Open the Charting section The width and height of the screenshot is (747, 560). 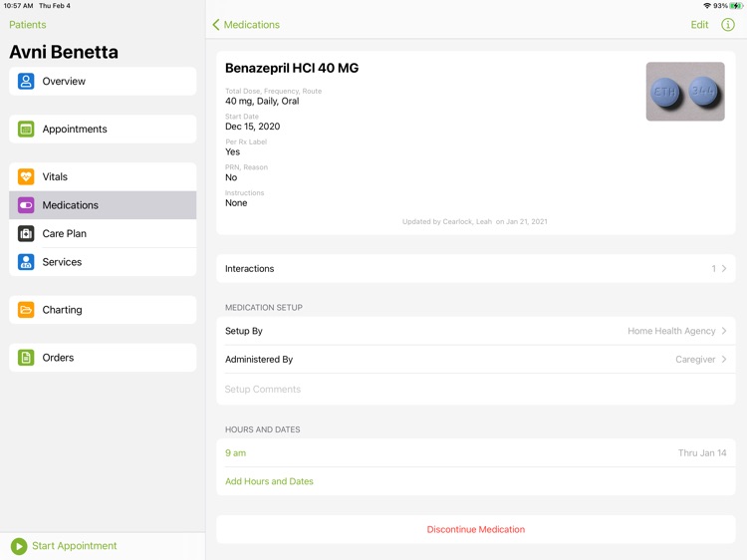coord(103,310)
